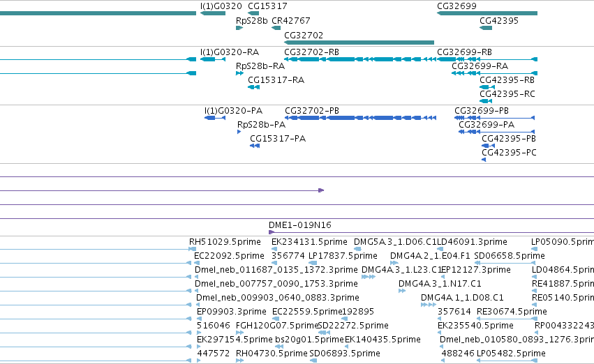Click the CG32699 gene label
Image resolution: width=594 pixels, height=364 pixels.
[457, 6]
